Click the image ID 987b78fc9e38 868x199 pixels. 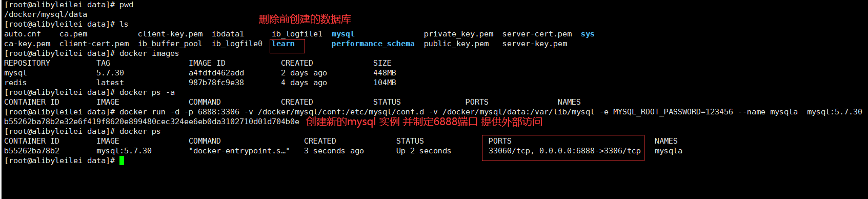point(216,83)
